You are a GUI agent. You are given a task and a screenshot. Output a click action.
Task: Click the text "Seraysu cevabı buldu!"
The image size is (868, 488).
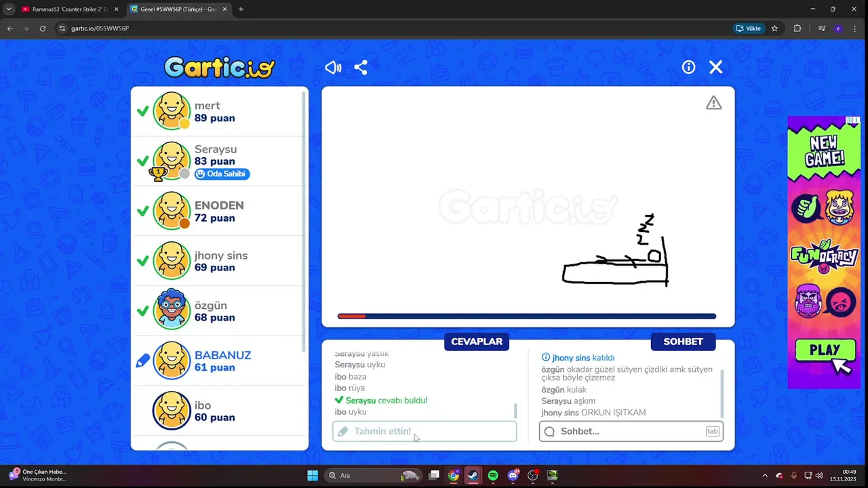click(387, 401)
